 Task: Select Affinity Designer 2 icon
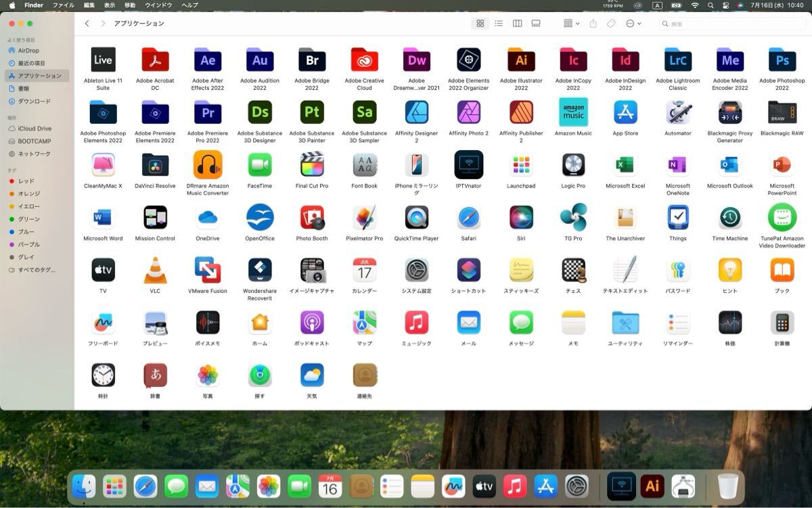point(417,112)
